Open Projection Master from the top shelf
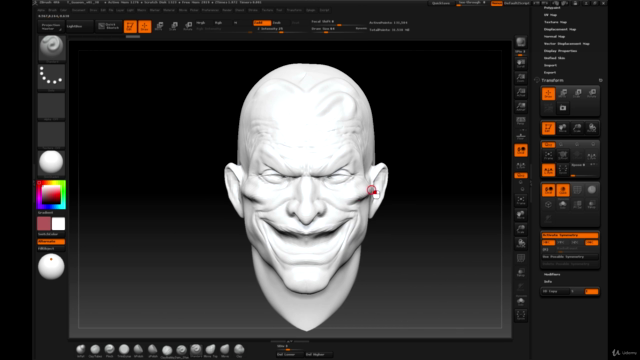This screenshot has height=360, width=640. tap(51, 27)
